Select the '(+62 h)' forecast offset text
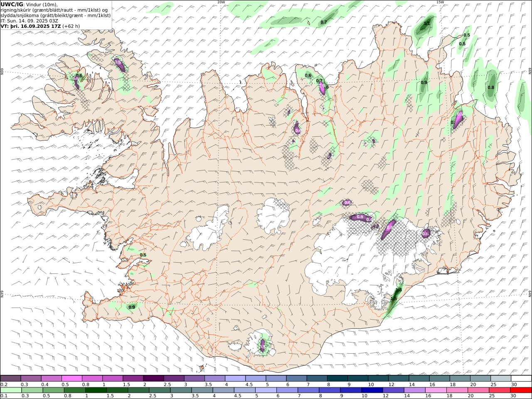532x399 pixels. click(71, 26)
